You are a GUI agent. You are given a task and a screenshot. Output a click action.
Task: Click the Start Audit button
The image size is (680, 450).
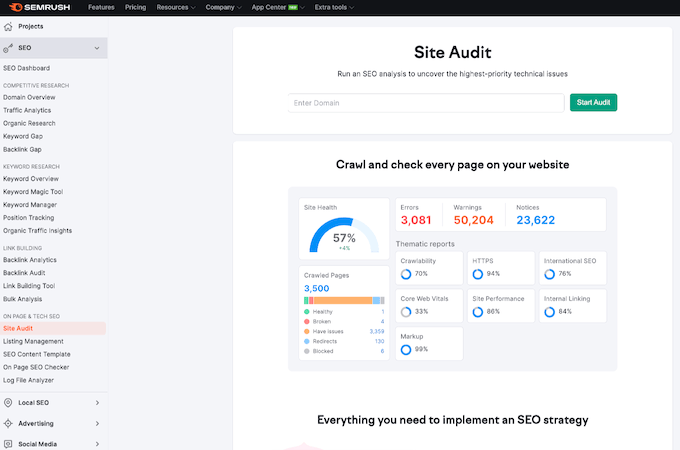[593, 102]
